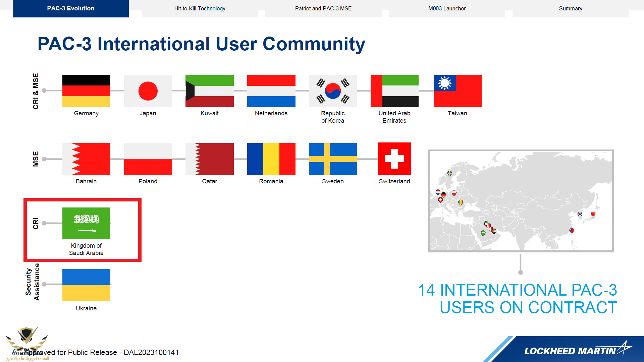Click the Qatar flag
This screenshot has height=362, width=644.
click(x=210, y=159)
